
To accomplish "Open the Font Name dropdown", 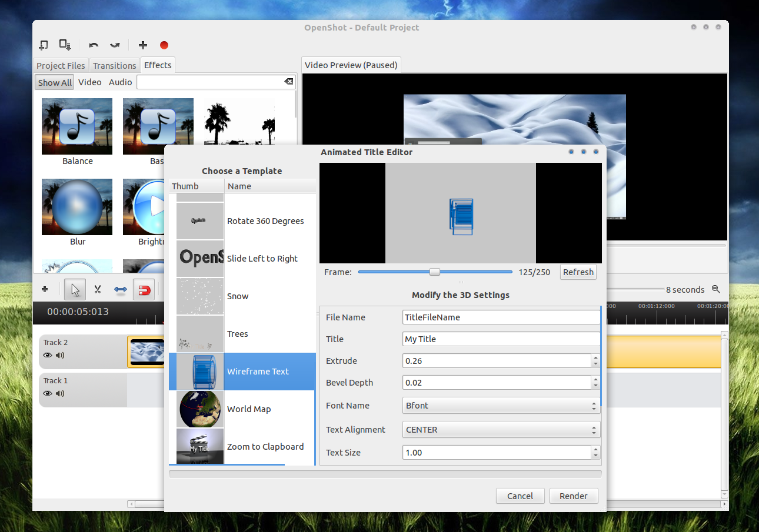I will [501, 406].
